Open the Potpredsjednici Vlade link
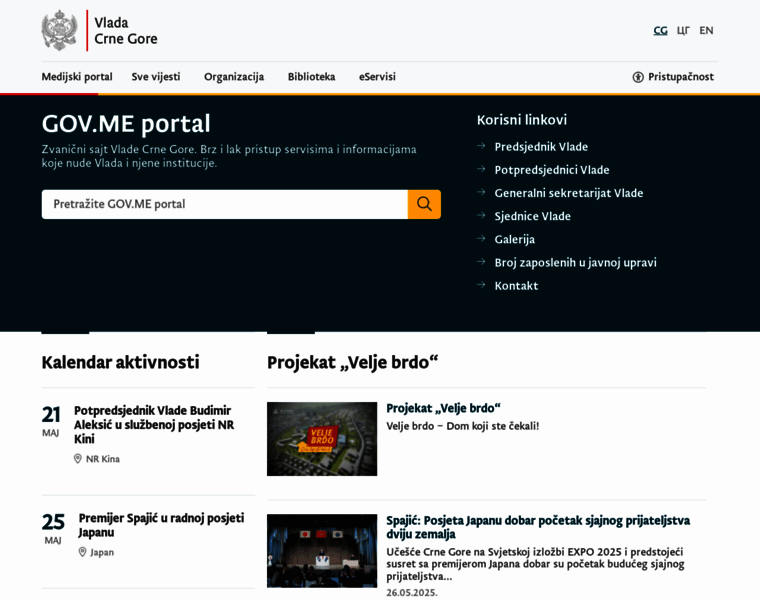 point(552,170)
